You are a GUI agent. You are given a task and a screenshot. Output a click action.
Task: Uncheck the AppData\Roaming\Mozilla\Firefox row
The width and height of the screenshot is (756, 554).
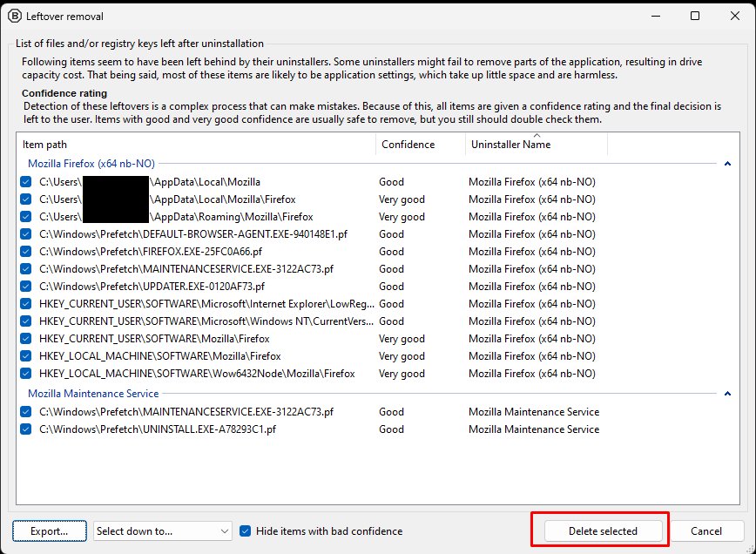26,217
